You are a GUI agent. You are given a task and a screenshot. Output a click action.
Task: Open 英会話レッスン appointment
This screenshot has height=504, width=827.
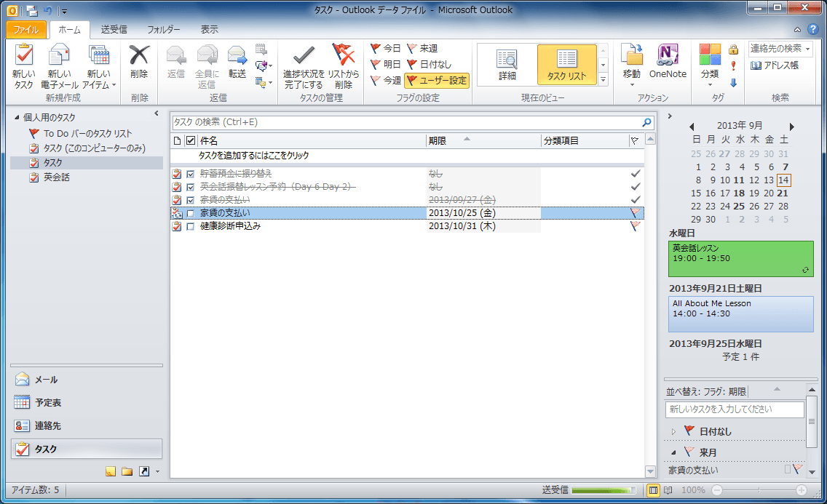pos(741,259)
